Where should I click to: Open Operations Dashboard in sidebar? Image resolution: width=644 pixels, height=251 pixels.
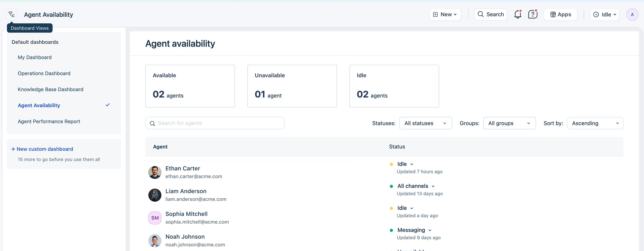click(44, 73)
